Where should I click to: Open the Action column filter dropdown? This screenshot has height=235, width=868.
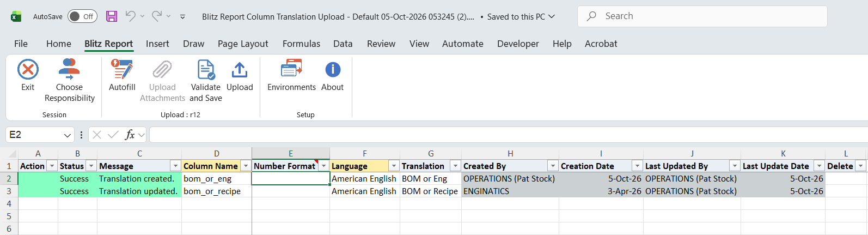[52, 166]
